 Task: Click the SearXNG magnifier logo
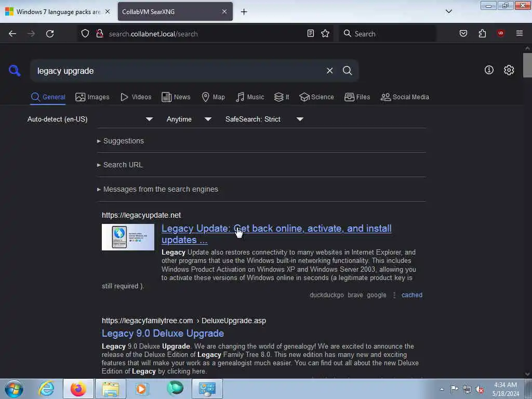pos(15,71)
